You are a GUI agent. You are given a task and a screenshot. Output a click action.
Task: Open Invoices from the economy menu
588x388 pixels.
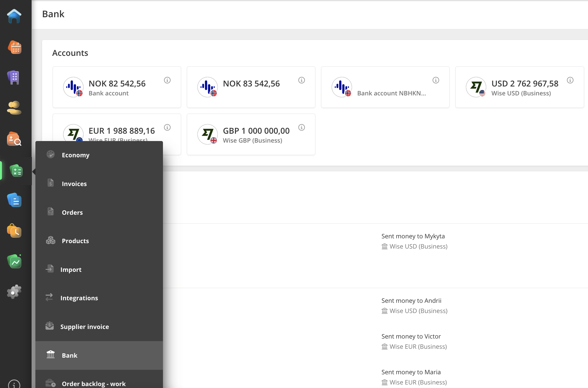[x=74, y=184]
